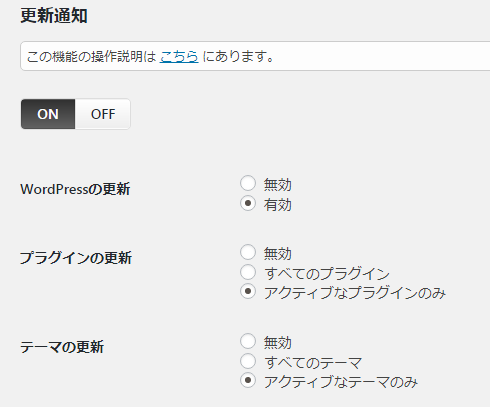Open the こちら instructions link
The height and width of the screenshot is (407, 490).
pos(179,57)
